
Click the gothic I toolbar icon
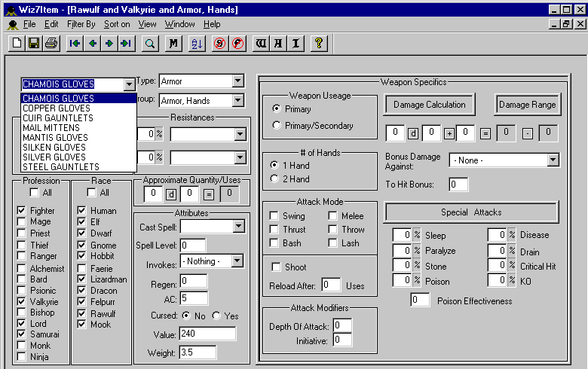tap(296, 44)
